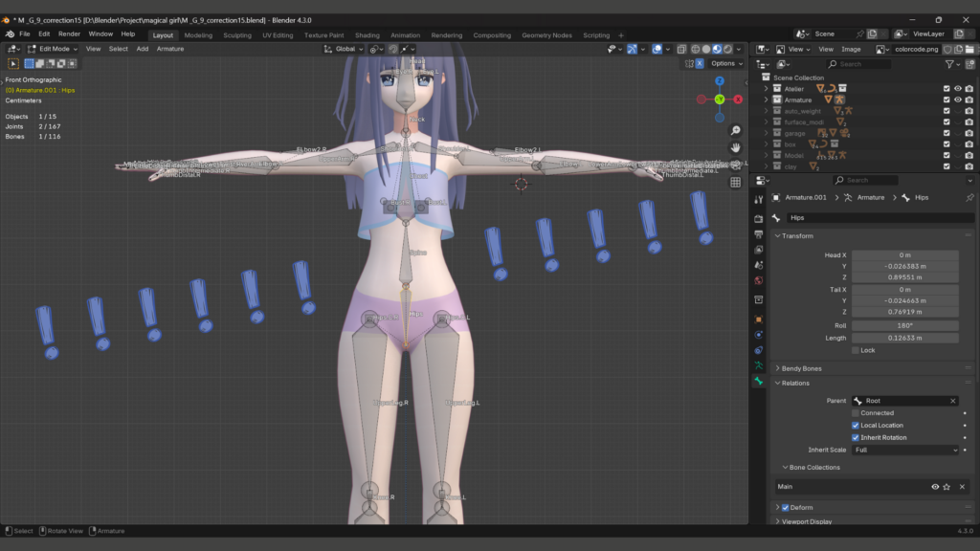
Task: Uncheck the Inherit Rotation checkbox
Action: pyautogui.click(x=856, y=437)
